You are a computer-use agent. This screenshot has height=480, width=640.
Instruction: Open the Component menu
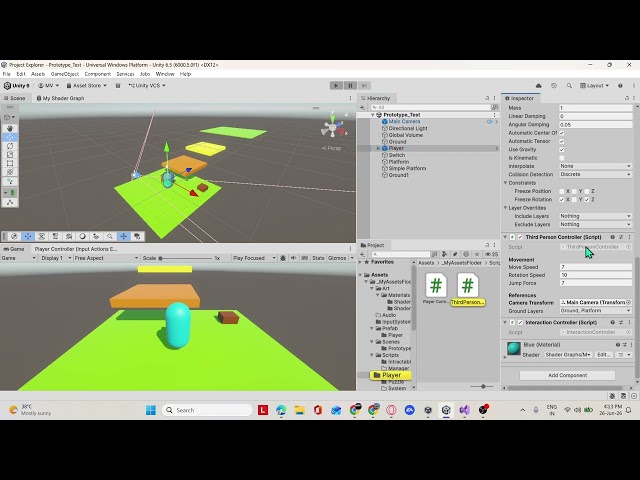(98, 74)
